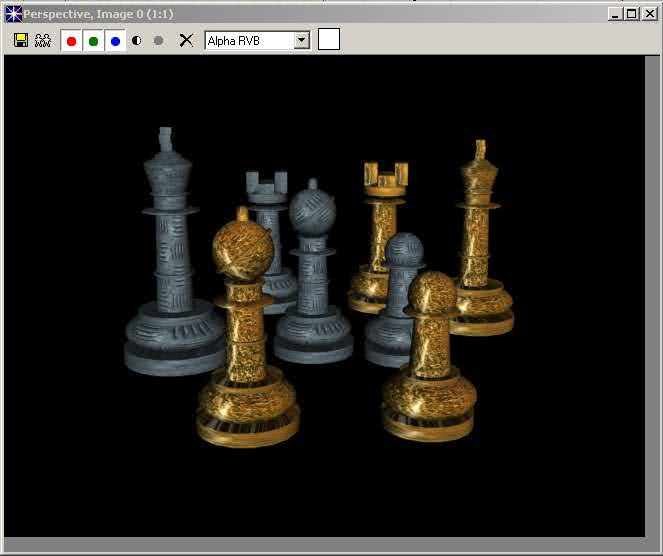Click the Save Bitmap floppy disk icon

pos(21,40)
